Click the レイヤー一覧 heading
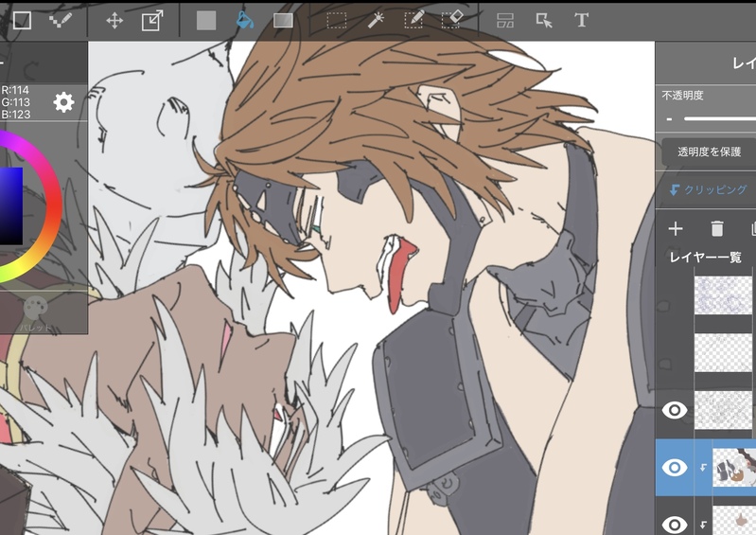The height and width of the screenshot is (535, 756). click(x=705, y=258)
